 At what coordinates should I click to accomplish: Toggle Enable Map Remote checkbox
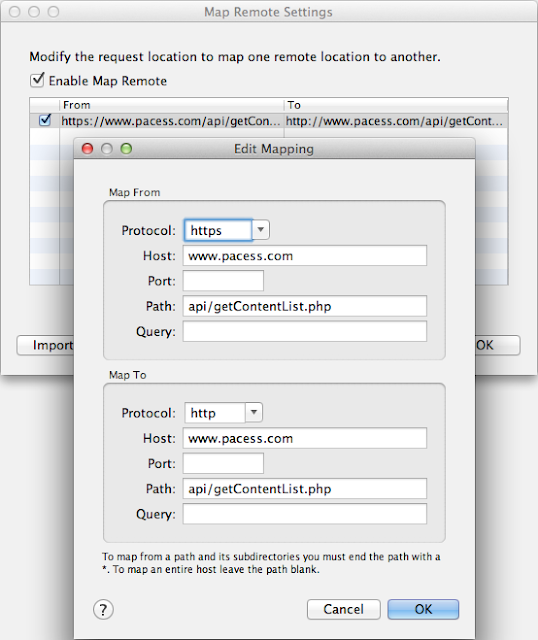[x=37, y=80]
